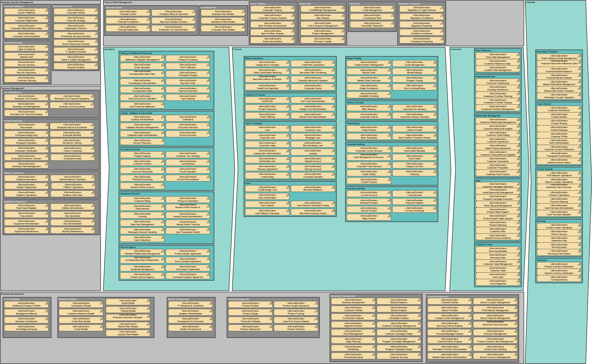This screenshot has width=592, height=364.
Task: Select the Card Terminal Operation service domain
Action: pyautogui.click(x=559, y=213)
